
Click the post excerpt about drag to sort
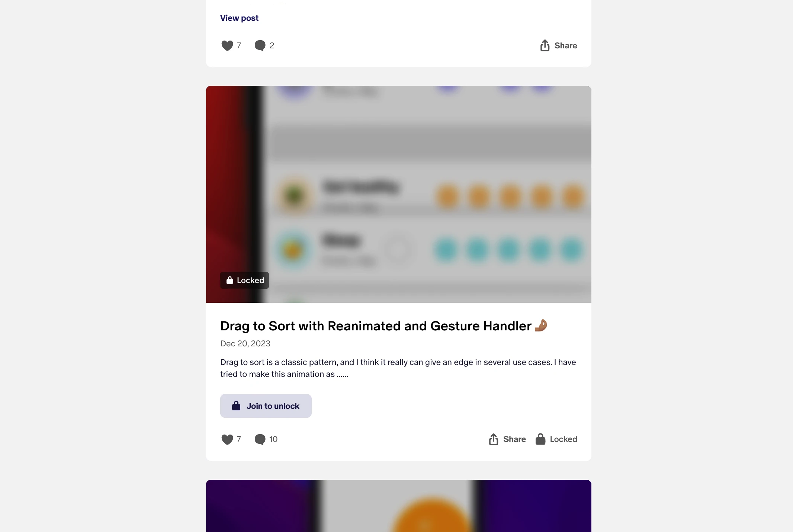398,368
